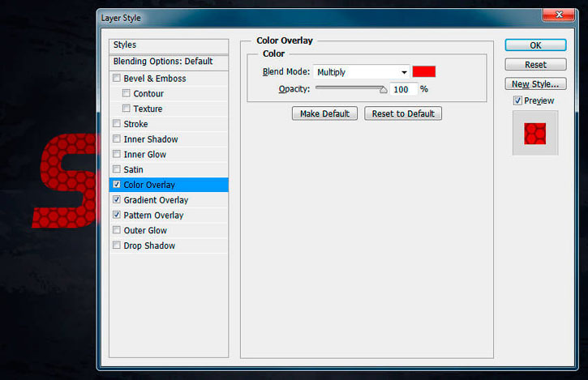Enable the Outer Glow checkbox
This screenshot has height=380, width=588.
(117, 230)
